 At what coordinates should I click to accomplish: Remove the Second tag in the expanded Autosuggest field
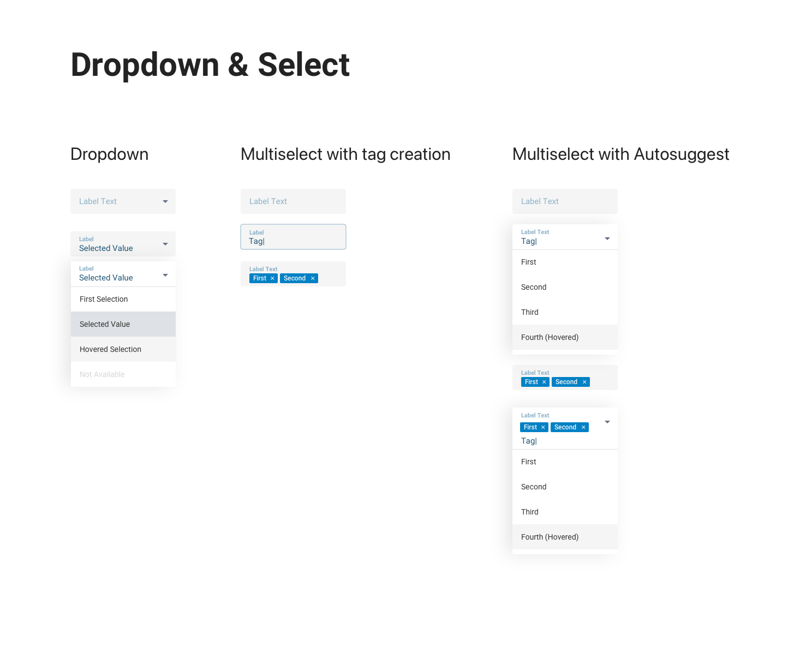583,427
